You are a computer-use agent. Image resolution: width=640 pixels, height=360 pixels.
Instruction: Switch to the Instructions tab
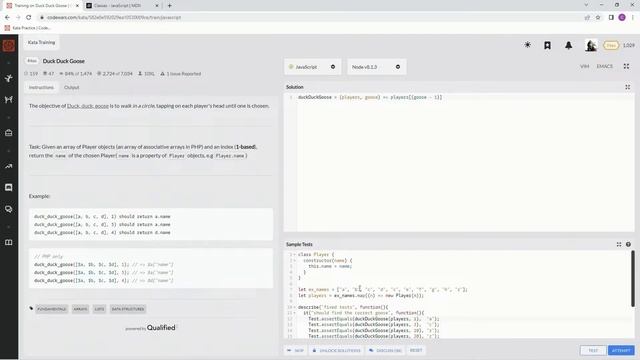(x=41, y=87)
